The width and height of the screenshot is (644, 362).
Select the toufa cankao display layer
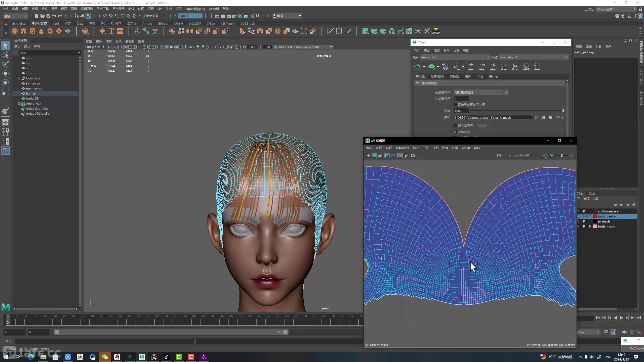(x=607, y=216)
